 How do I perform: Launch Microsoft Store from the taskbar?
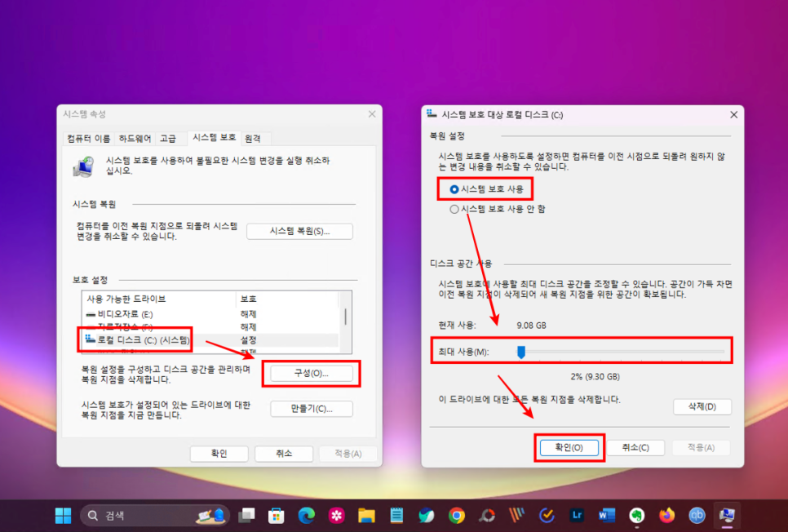click(x=276, y=516)
